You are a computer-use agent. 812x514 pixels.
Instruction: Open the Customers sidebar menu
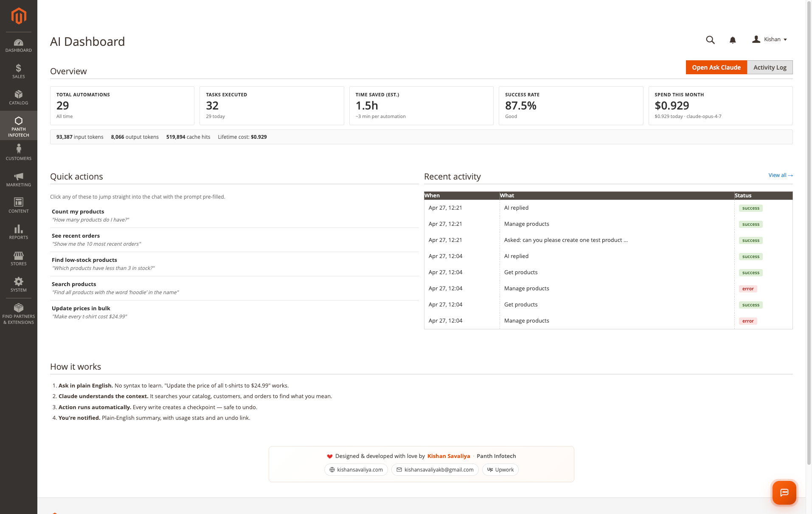[19, 152]
